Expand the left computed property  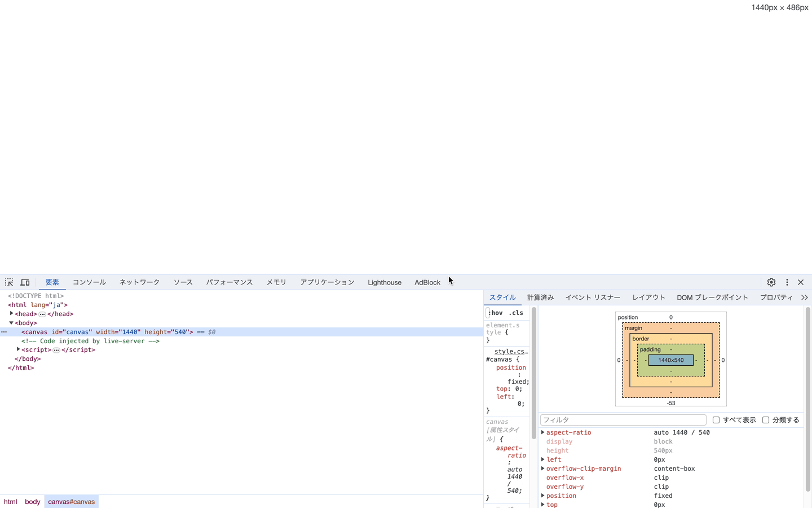pyautogui.click(x=542, y=459)
